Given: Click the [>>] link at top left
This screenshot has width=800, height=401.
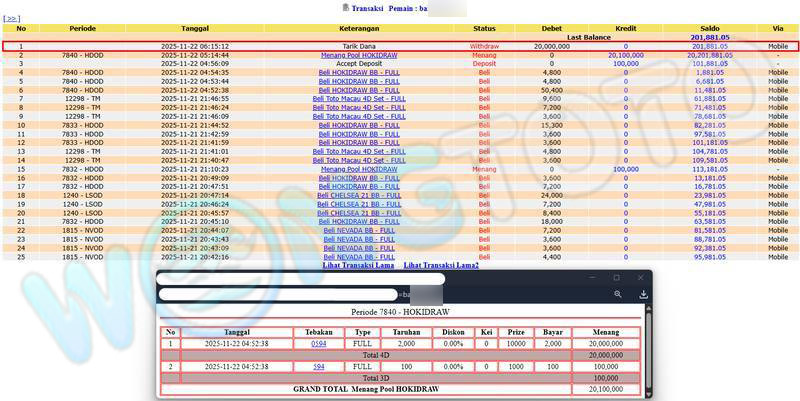Looking at the screenshot, I should (12, 18).
